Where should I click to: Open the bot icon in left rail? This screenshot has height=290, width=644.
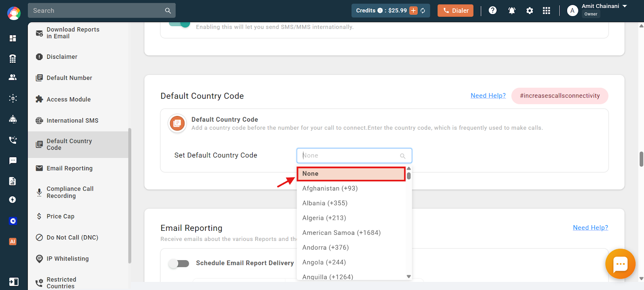pos(13,119)
